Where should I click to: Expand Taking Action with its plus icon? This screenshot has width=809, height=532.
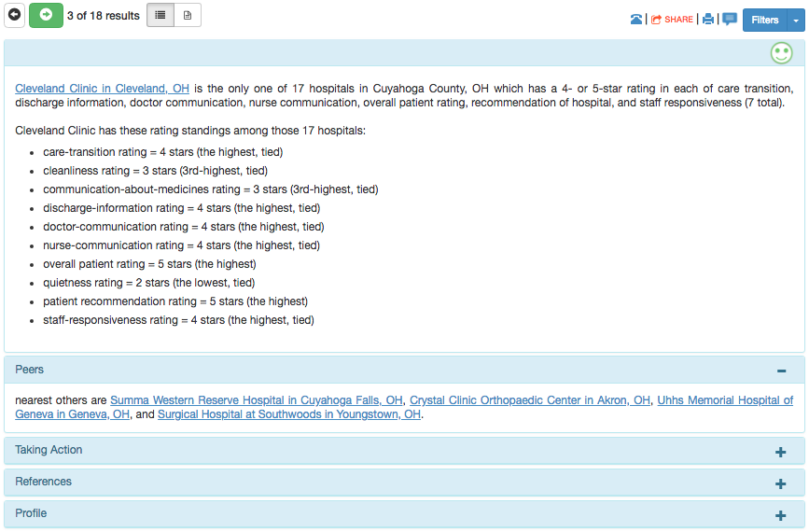pos(781,452)
